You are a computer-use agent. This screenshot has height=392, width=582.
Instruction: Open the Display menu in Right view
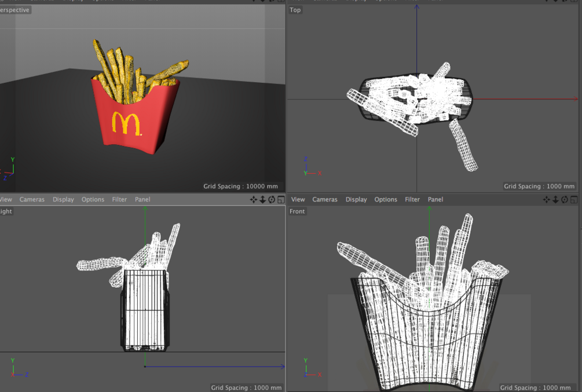pyautogui.click(x=63, y=199)
